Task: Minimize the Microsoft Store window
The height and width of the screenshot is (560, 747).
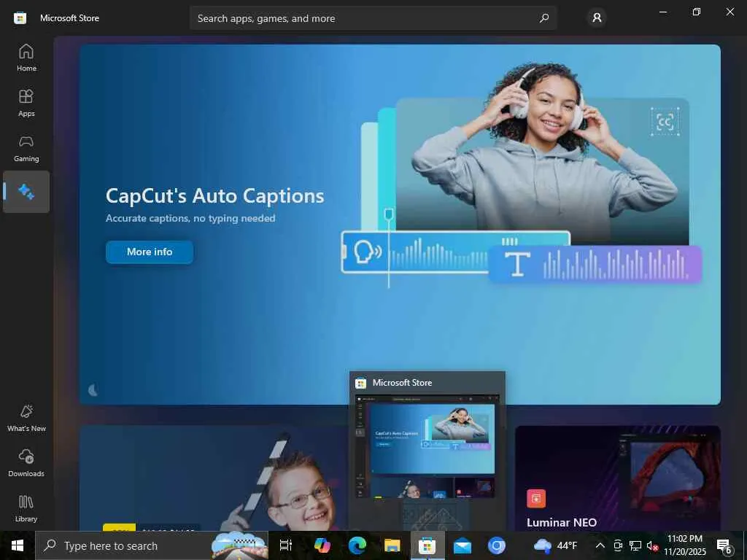Action: (662, 12)
